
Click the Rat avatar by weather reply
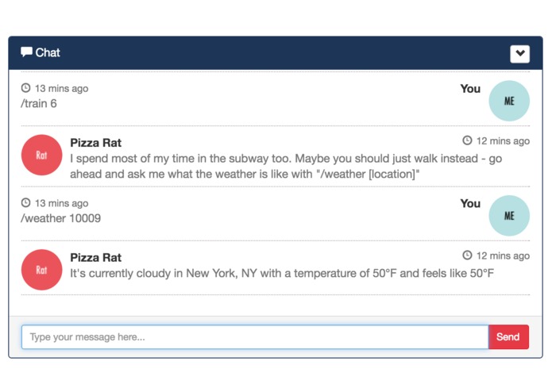pyautogui.click(x=41, y=270)
